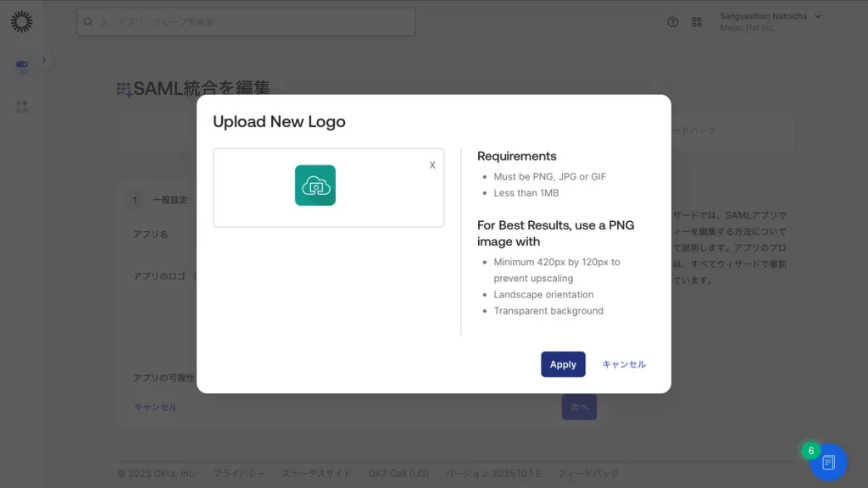Viewport: 868px width, 488px height.
Task: Open the blue floating checklist icon
Action: tap(828, 463)
